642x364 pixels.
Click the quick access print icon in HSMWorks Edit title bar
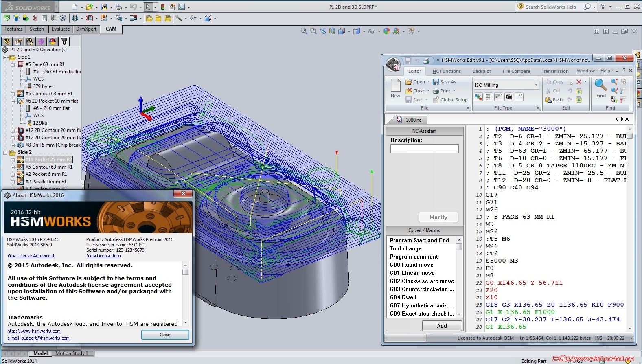click(426, 61)
